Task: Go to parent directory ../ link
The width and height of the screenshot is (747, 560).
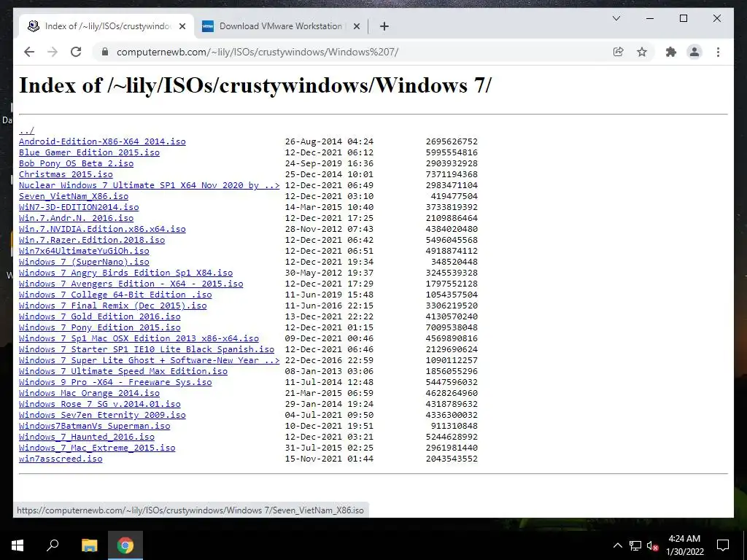Action: (x=27, y=131)
